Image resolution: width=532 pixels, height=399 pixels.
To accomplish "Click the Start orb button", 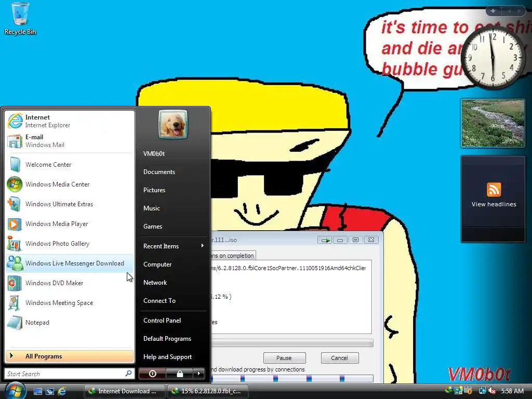I will click(x=15, y=390).
